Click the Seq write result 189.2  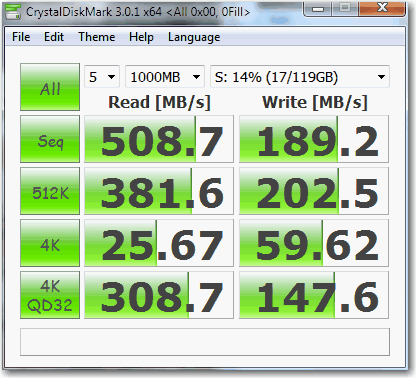tap(314, 139)
